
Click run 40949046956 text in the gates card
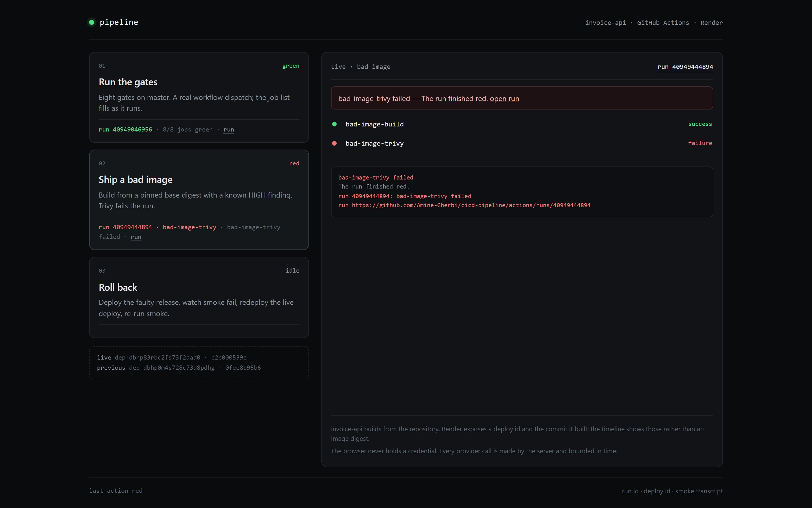[125, 130]
